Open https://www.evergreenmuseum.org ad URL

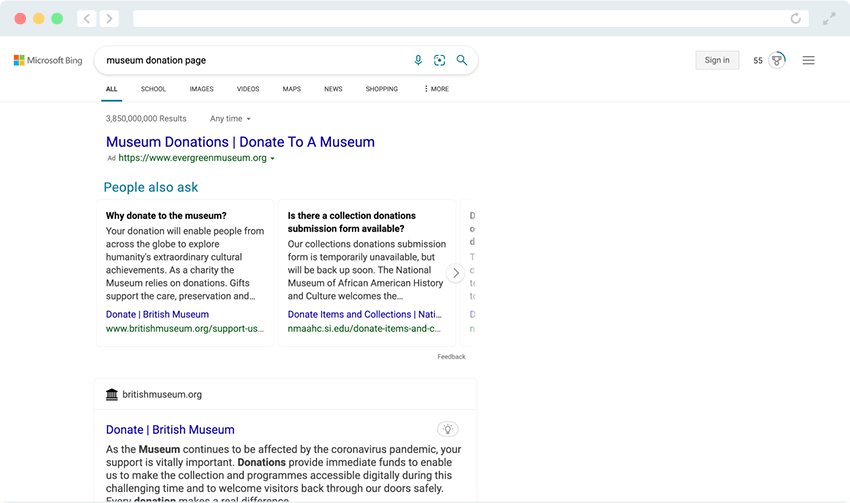tap(192, 158)
